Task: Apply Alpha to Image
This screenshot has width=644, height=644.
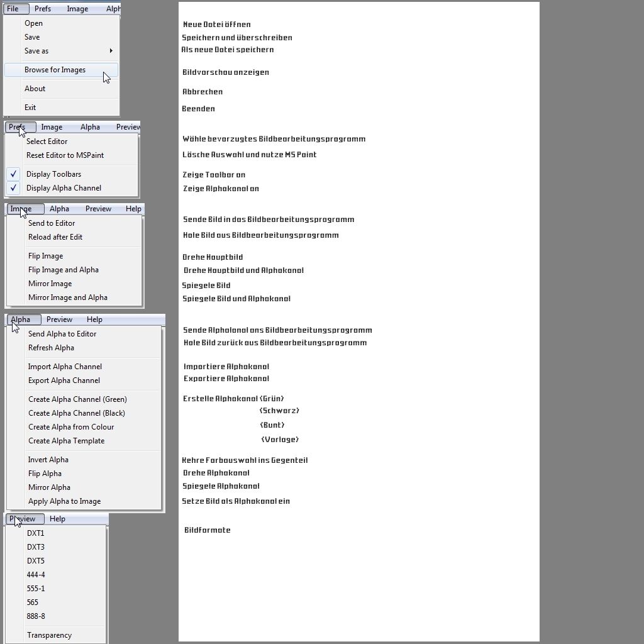Action: (x=64, y=501)
